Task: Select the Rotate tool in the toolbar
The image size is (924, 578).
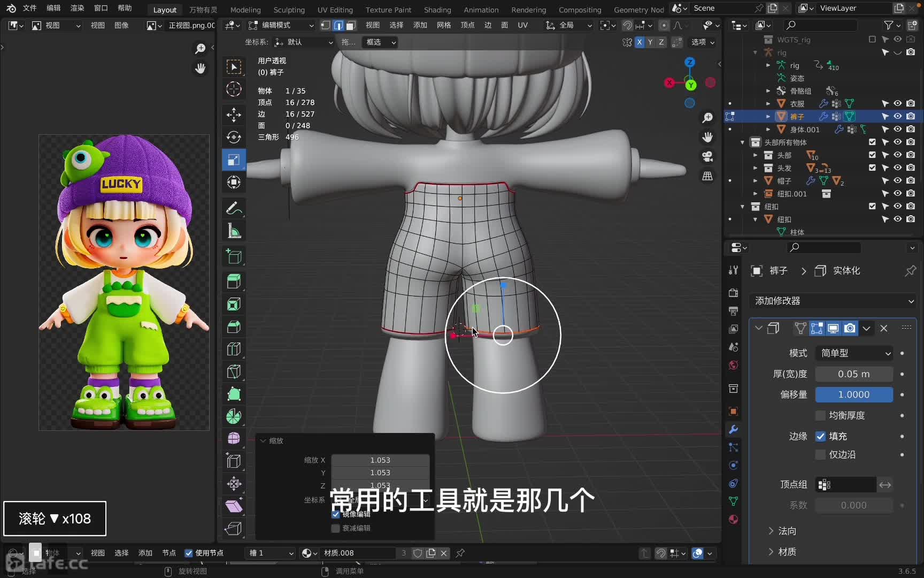Action: [234, 137]
